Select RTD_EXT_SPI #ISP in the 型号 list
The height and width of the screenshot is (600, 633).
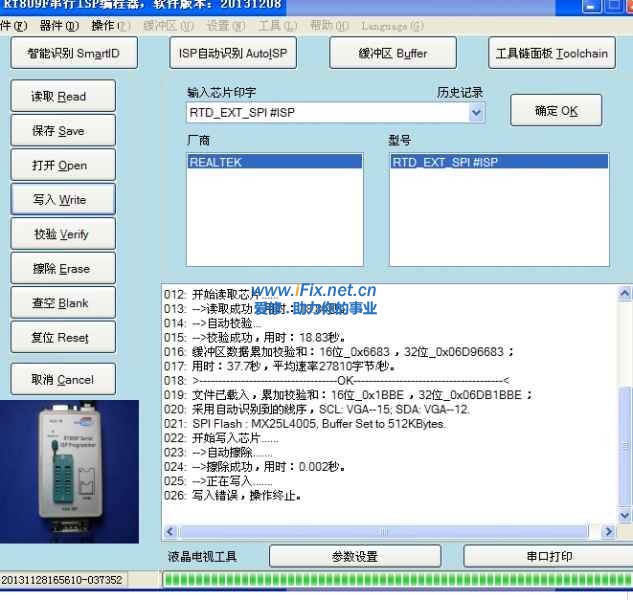499,162
